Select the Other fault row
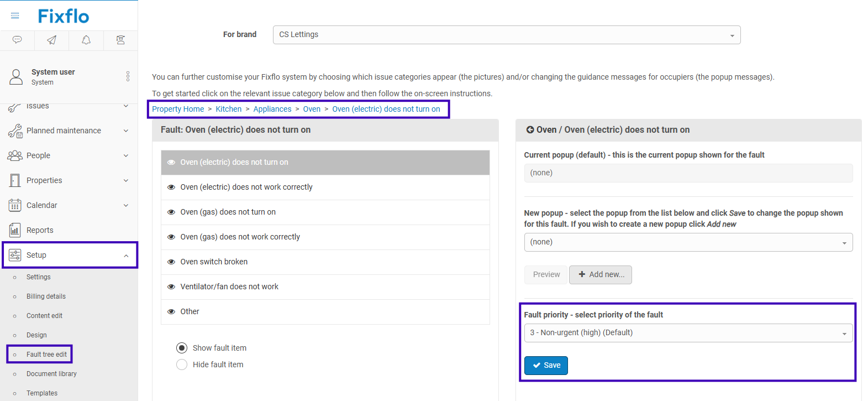Screen dimensions: 868x401 tap(325, 312)
